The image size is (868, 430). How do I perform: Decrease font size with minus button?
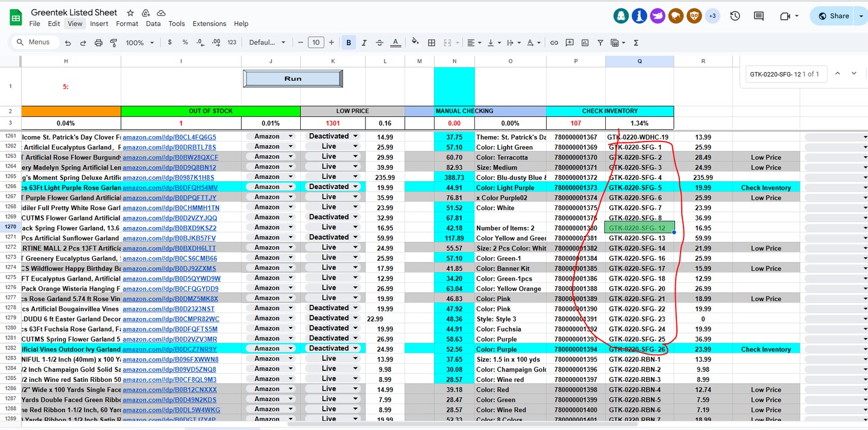tap(301, 42)
